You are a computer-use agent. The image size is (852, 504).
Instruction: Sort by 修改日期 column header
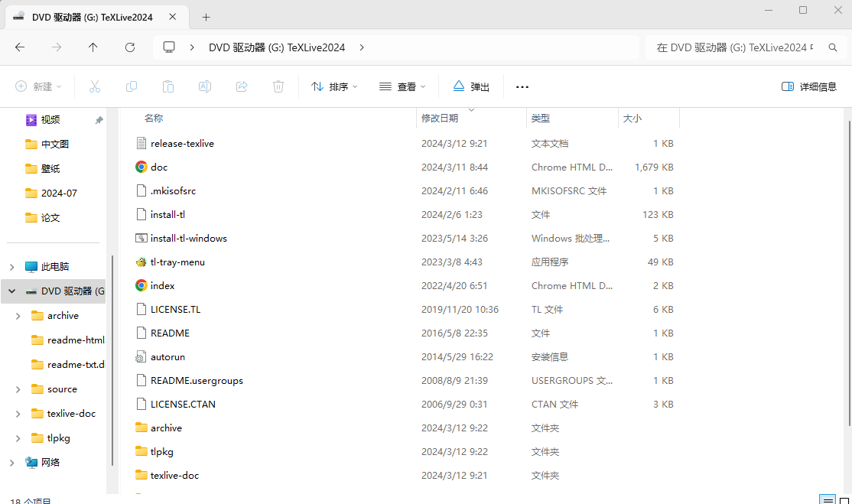(x=440, y=118)
